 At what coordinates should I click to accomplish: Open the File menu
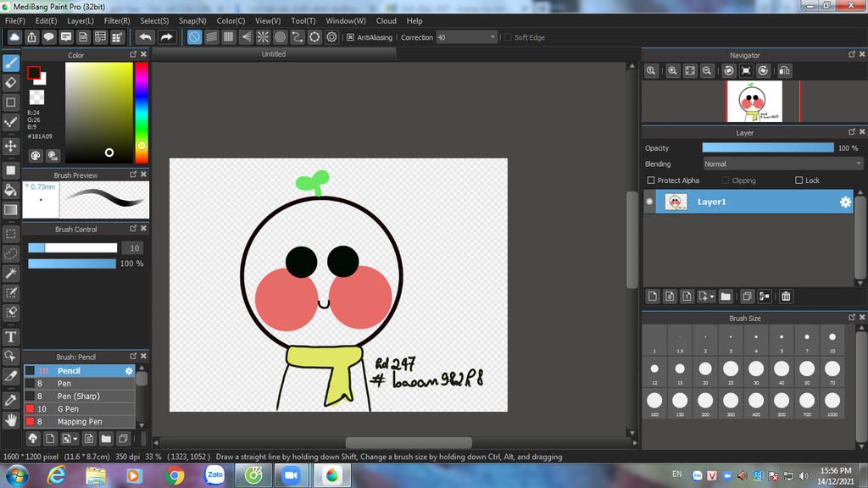(15, 21)
